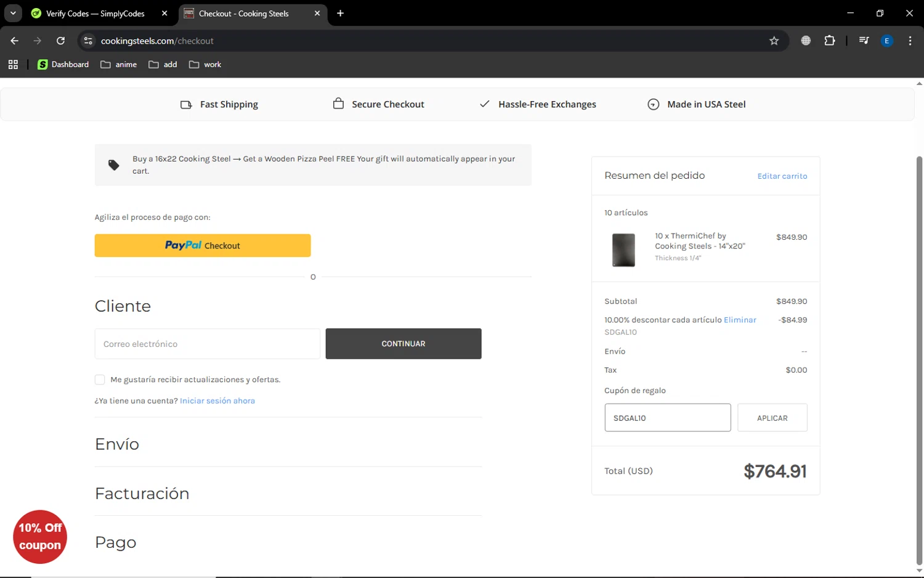The height and width of the screenshot is (578, 924).
Task: Check the receive updates and offers checkbox
Action: pos(100,380)
